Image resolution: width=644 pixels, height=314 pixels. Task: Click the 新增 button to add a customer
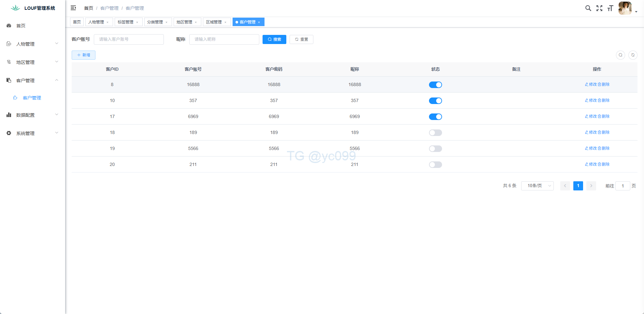click(83, 55)
